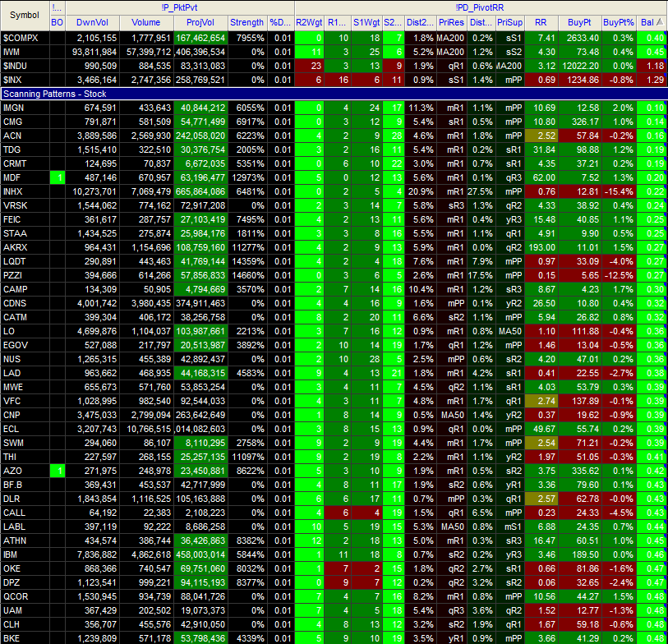
Task: Click the BuyPt value 12022.20 for $INDU
Action: pyautogui.click(x=580, y=66)
